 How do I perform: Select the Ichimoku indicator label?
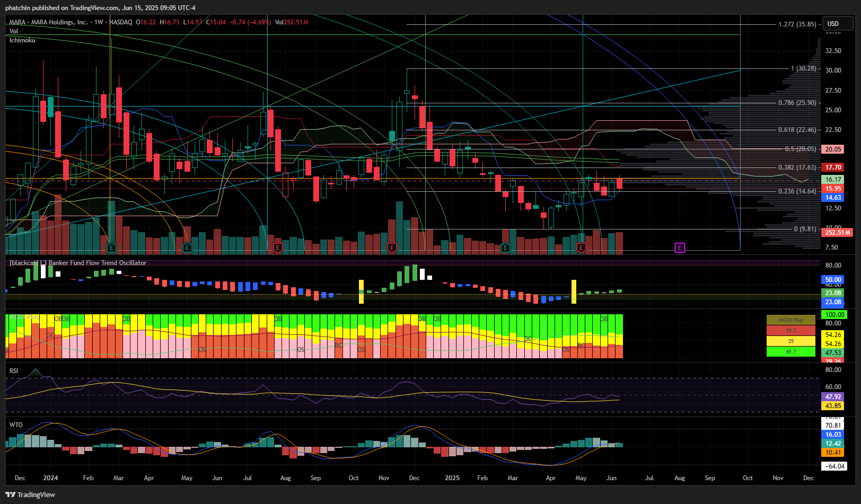click(22, 40)
